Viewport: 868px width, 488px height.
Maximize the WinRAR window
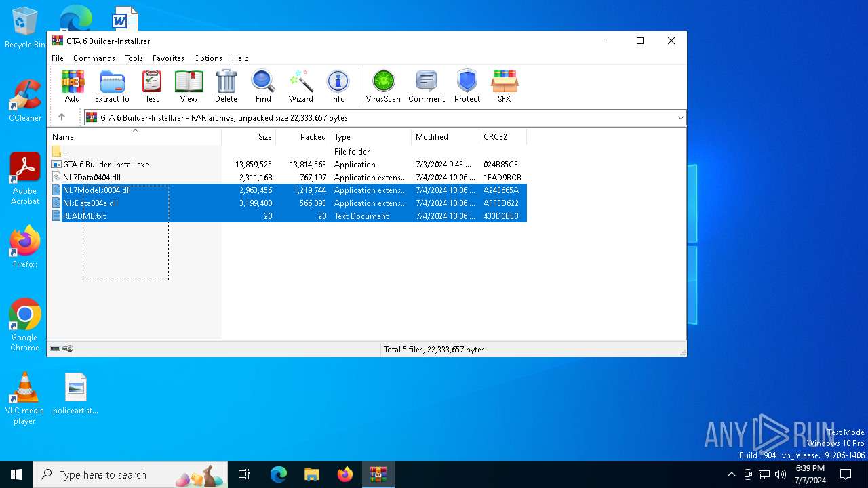(639, 41)
